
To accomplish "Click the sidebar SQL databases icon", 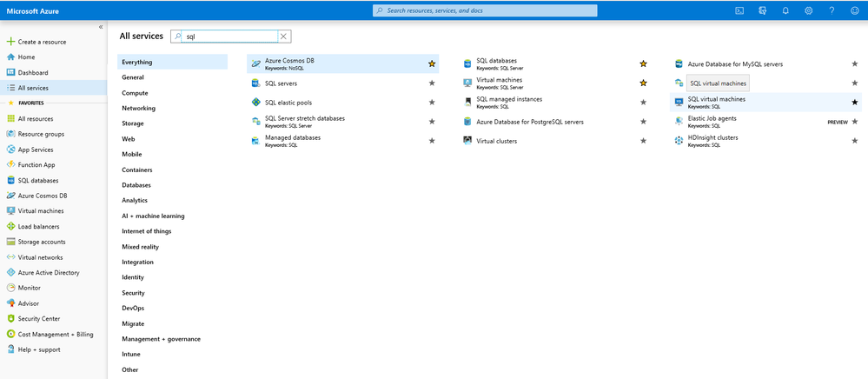I will [10, 180].
